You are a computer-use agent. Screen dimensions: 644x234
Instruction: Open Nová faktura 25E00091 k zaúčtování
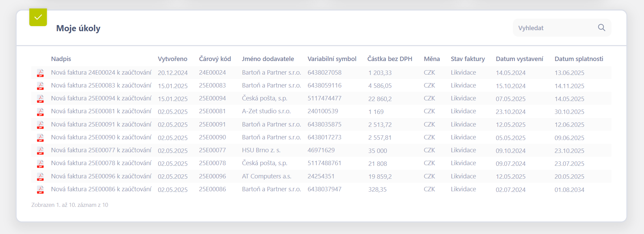[101, 124]
